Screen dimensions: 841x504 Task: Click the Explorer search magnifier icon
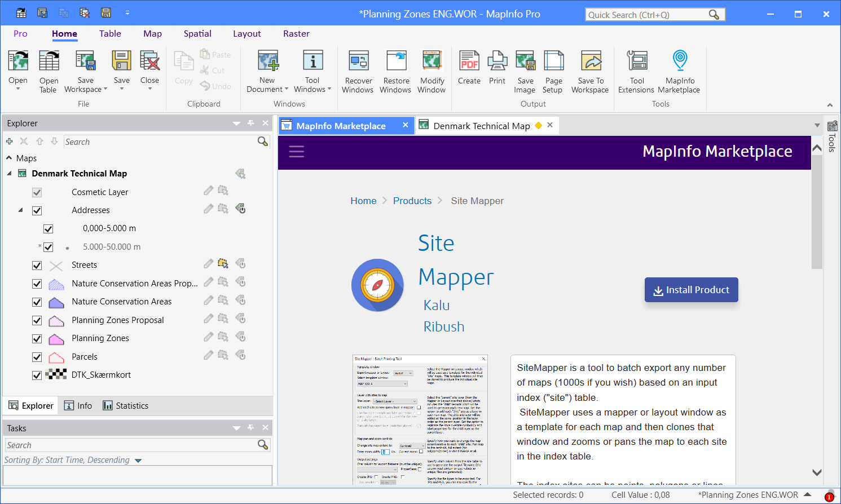[x=263, y=142]
